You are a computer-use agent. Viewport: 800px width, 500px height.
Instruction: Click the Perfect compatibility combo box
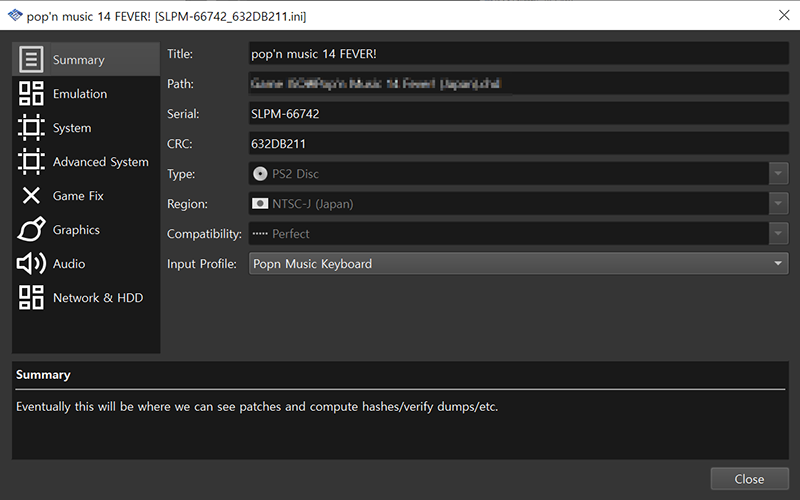[518, 234]
